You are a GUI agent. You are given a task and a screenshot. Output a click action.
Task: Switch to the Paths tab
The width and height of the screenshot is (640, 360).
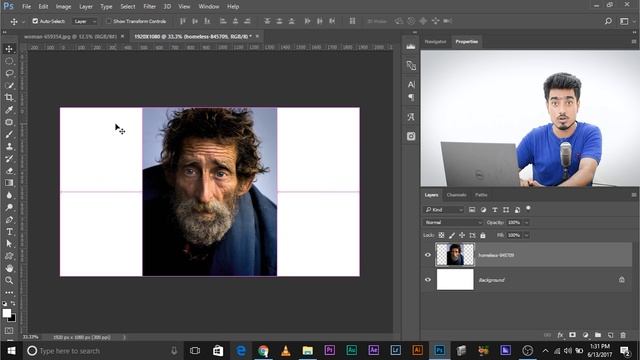(481, 195)
